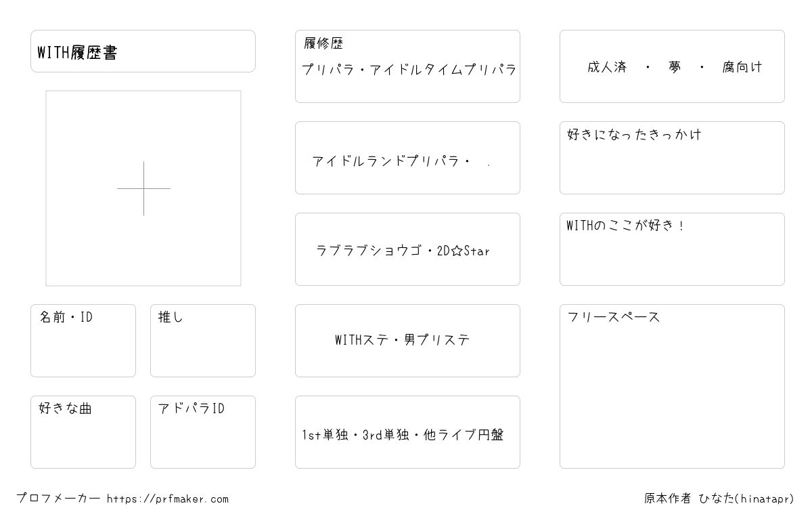Select the WITHステ・男プリステ box

coord(407,341)
